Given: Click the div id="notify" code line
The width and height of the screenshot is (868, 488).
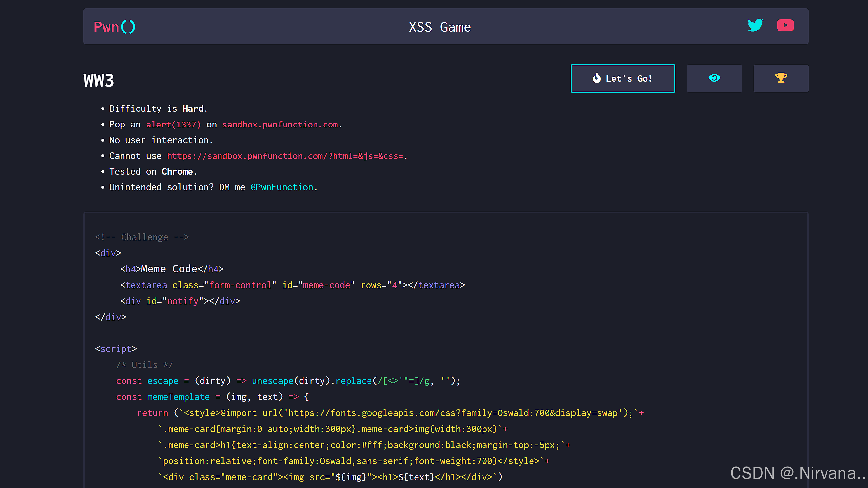Looking at the screenshot, I should [180, 301].
